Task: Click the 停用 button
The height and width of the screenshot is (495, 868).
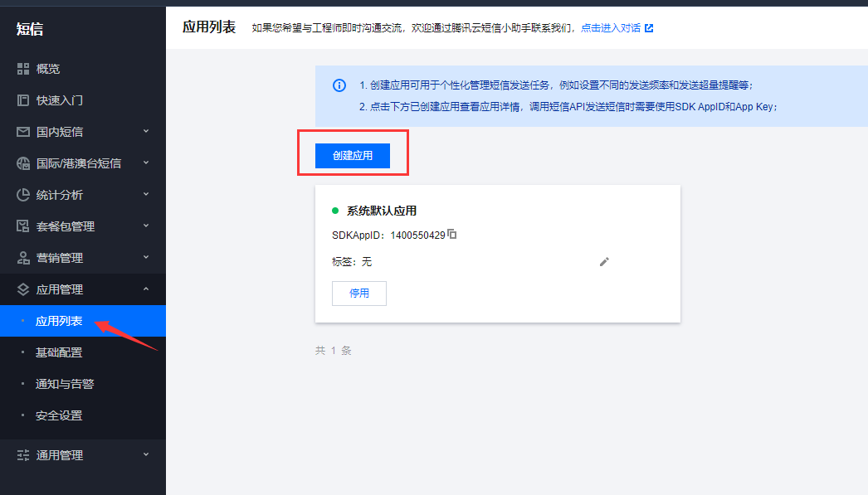Action: (x=359, y=294)
